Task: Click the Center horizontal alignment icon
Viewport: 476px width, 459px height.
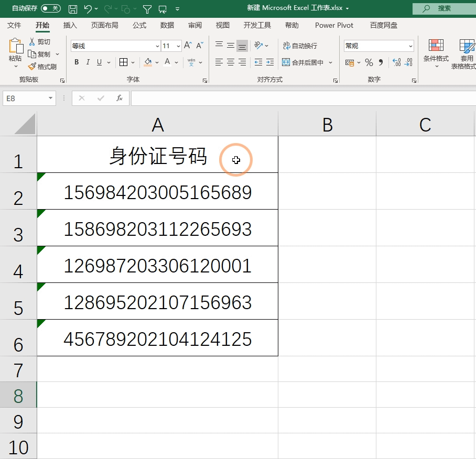Action: [x=231, y=63]
